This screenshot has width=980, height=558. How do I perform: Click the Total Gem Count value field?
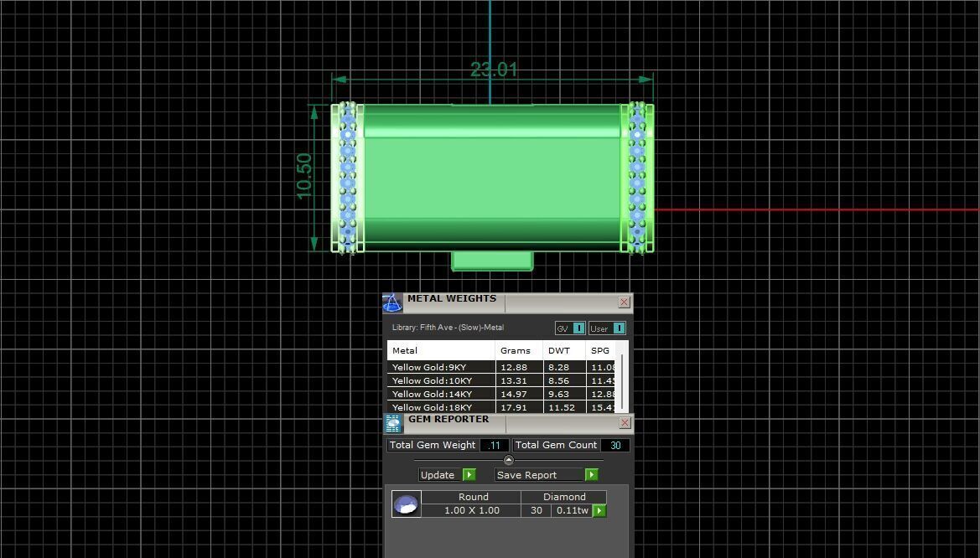pos(615,445)
